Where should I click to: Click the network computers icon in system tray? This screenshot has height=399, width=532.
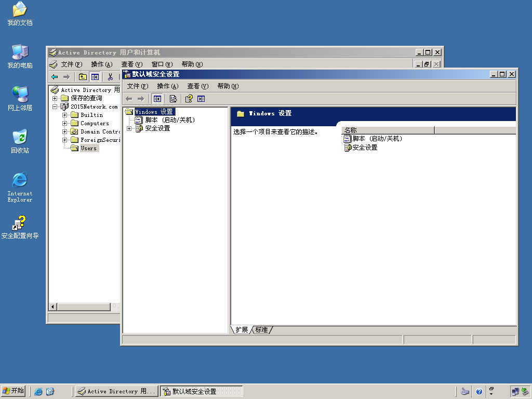click(x=515, y=392)
